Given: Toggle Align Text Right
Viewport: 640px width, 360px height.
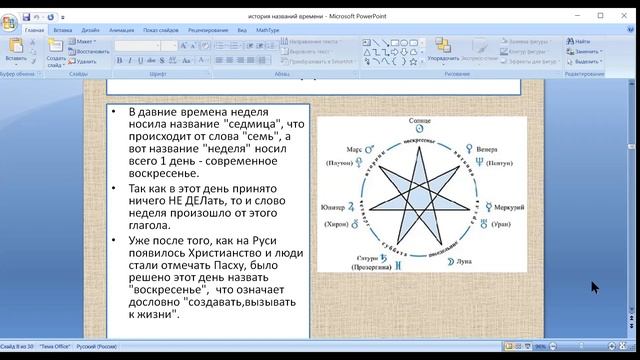Looking at the screenshot, I should (x=240, y=60).
